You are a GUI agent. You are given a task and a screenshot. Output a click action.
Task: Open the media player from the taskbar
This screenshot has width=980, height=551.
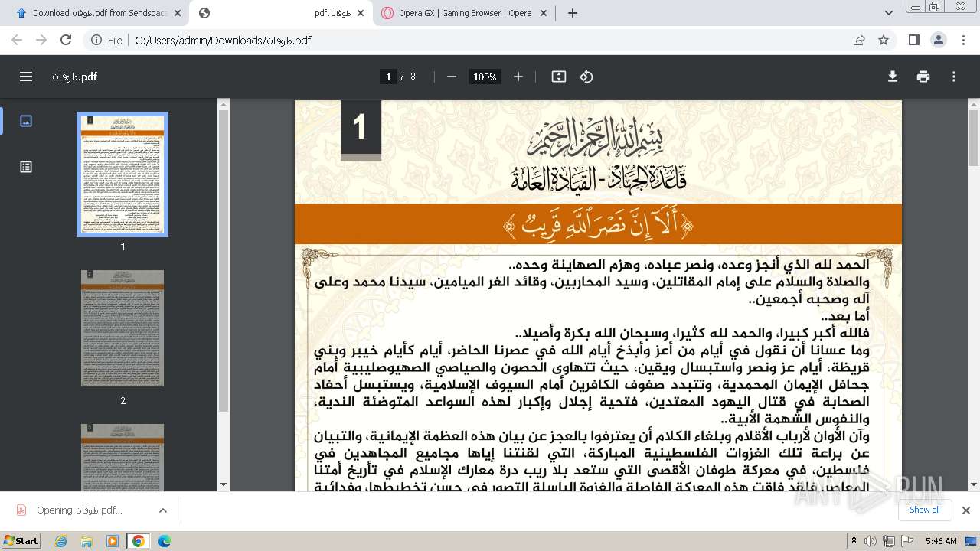113,541
